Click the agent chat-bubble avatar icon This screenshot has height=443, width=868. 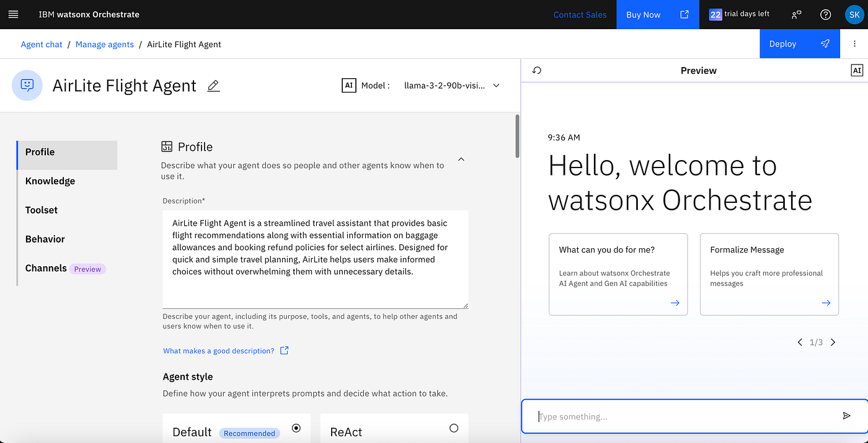(27, 85)
